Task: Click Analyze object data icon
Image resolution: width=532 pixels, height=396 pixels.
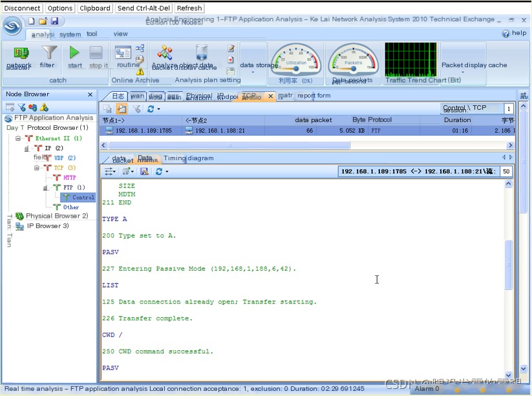Action: coord(165,52)
